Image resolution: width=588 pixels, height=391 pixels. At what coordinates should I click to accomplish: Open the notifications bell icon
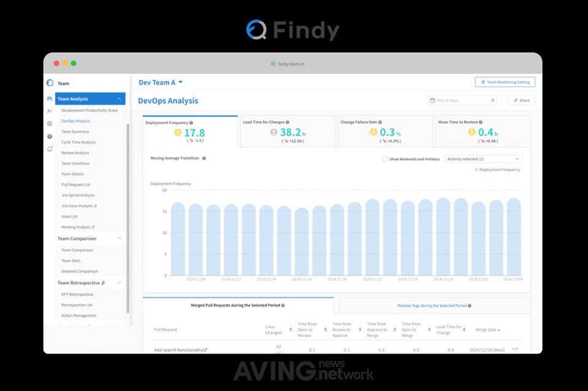tap(49, 149)
